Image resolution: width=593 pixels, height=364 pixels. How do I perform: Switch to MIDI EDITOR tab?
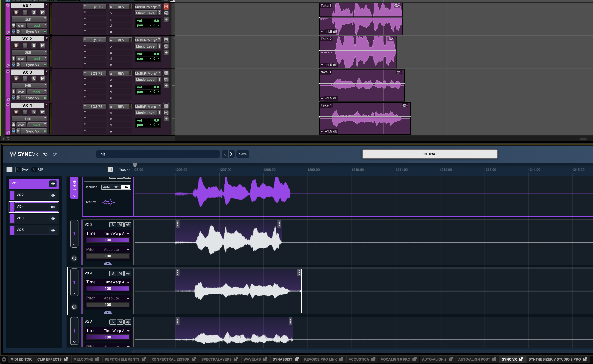(x=21, y=359)
